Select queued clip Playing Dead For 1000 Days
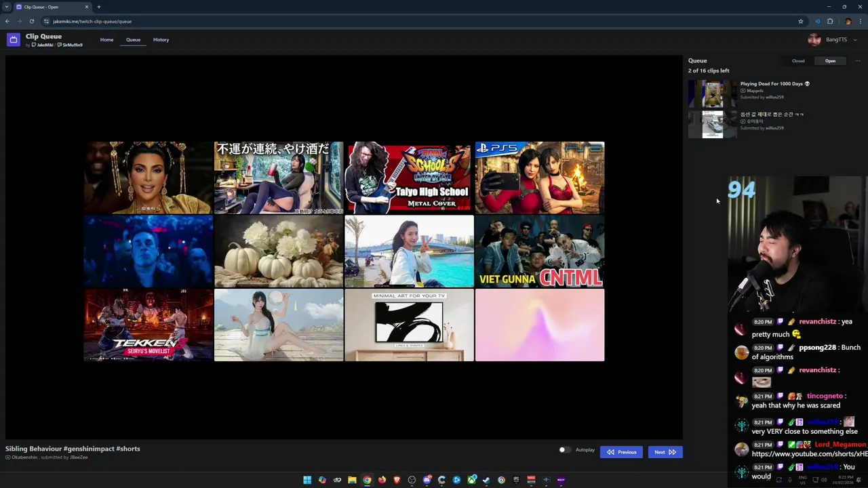 (x=774, y=84)
